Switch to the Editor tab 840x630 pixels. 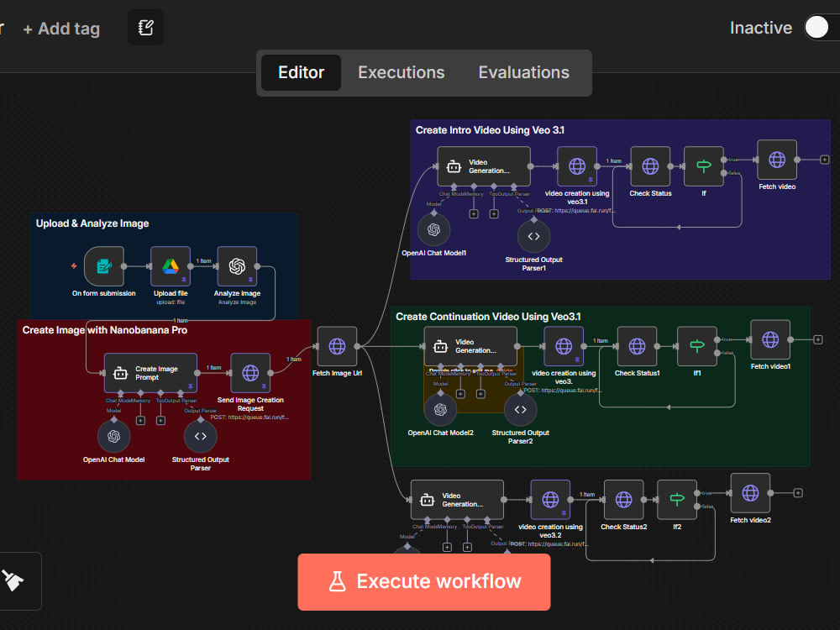(x=301, y=72)
